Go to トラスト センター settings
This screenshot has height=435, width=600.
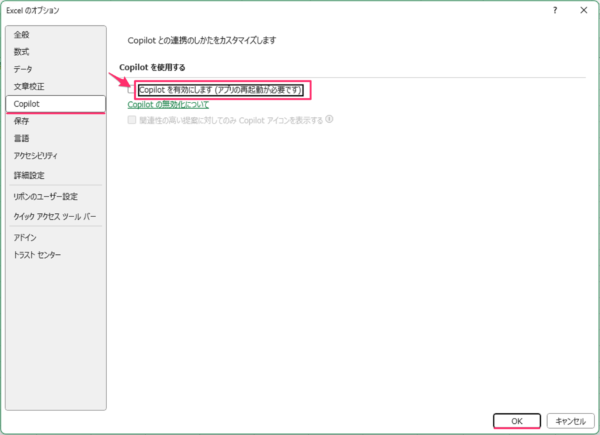[37, 255]
